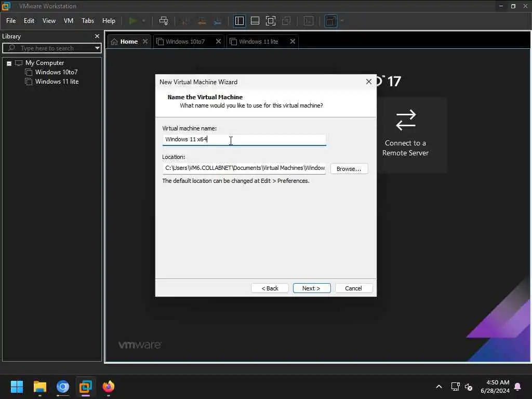Click VMware Workstation taskbar icon
The height and width of the screenshot is (399, 532).
coord(86,387)
